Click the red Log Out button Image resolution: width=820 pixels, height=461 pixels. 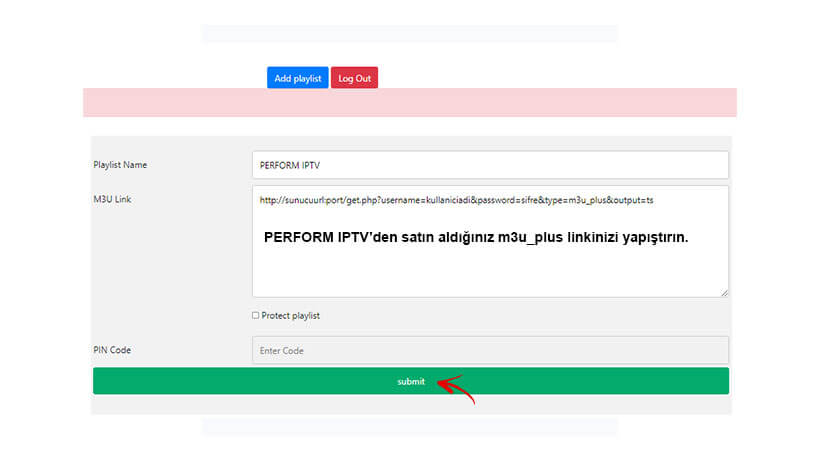(354, 78)
